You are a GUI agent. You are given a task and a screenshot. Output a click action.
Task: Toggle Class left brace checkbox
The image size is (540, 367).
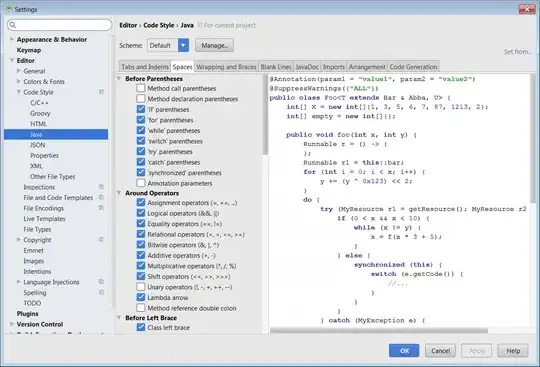[x=141, y=327]
